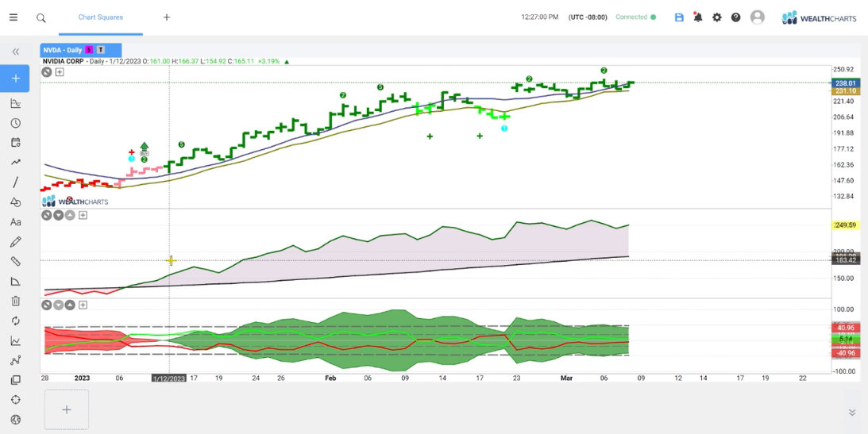
Task: Add a new chart square with the dashed plus box
Action: coord(67,409)
